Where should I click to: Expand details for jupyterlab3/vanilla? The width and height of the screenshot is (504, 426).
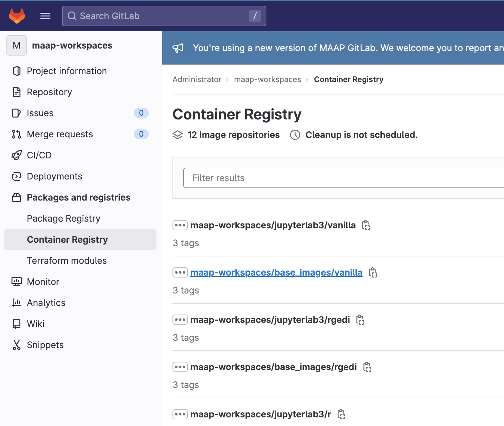(x=180, y=225)
